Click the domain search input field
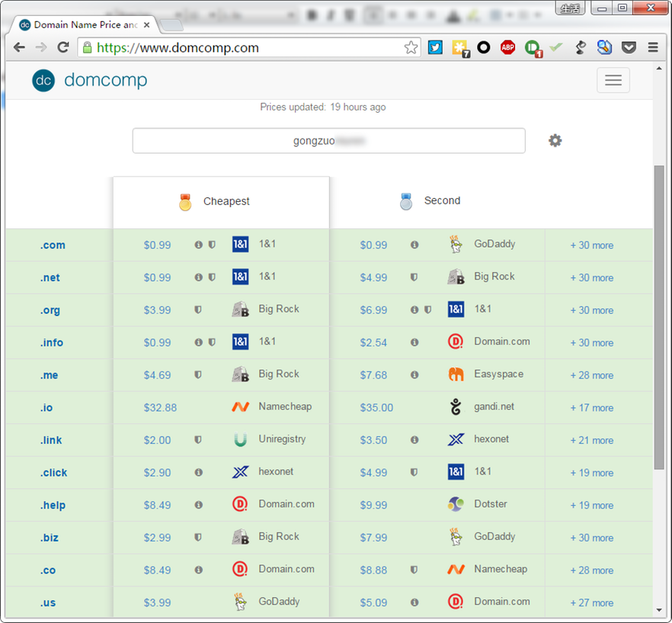 click(x=328, y=141)
